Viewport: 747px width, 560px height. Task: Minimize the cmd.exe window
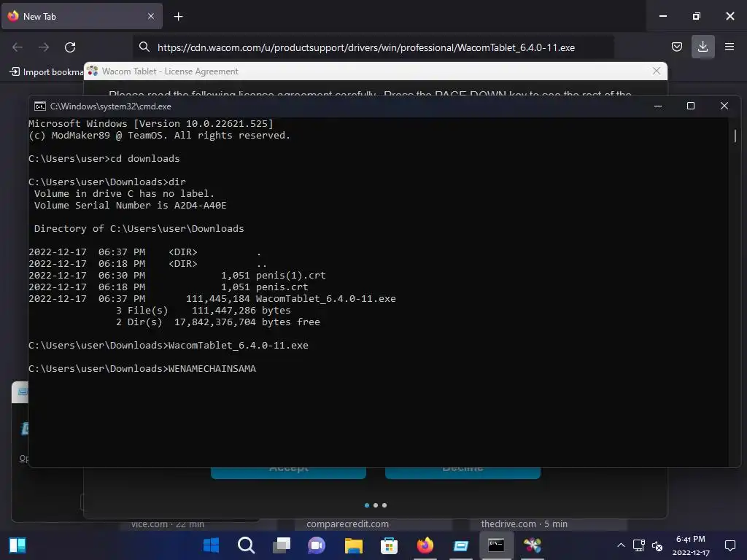[x=658, y=106]
